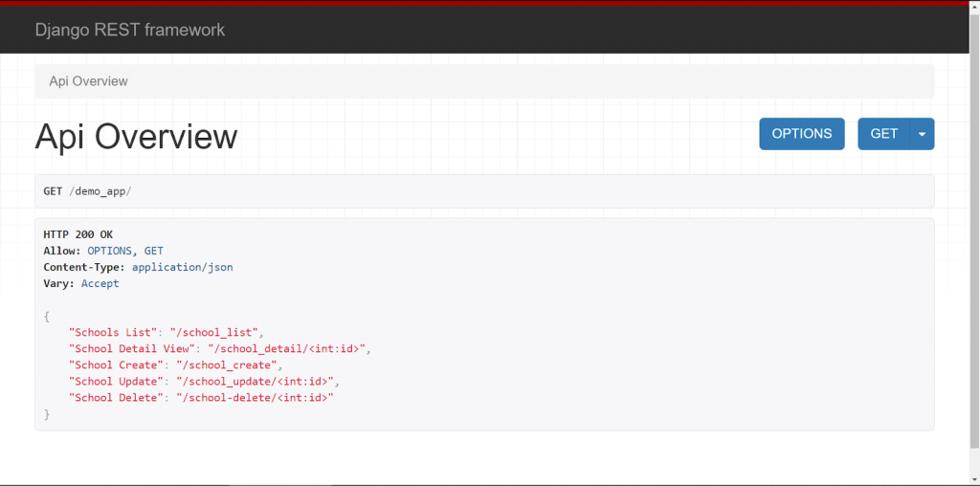Click the "School Delete" JSON key
The height and width of the screenshot is (486, 980).
tap(116, 397)
